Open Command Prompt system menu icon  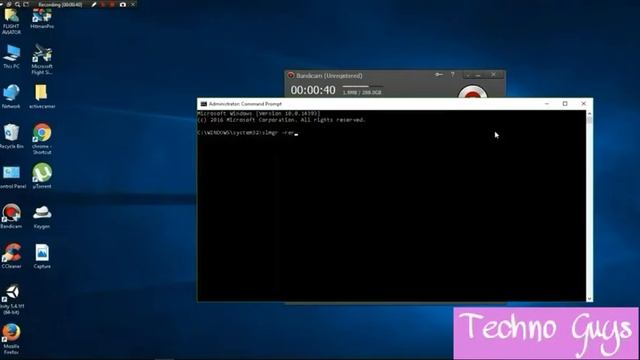pyautogui.click(x=204, y=104)
